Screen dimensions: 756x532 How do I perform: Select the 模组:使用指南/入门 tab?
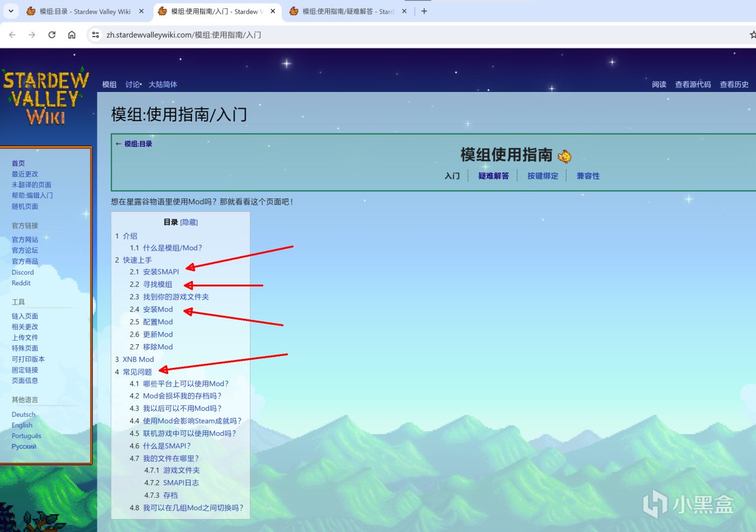point(217,11)
